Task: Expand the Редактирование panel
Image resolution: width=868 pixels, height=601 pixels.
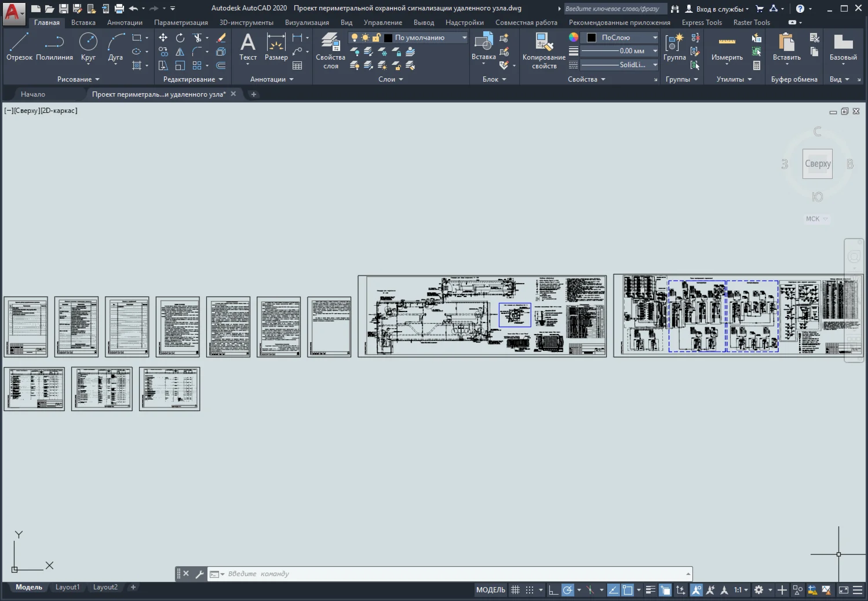Action: pos(193,79)
